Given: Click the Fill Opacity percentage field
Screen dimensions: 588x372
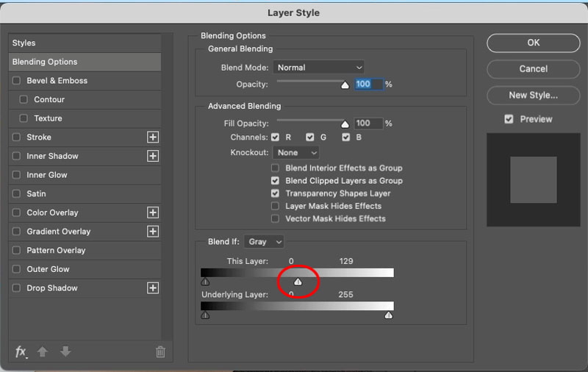Looking at the screenshot, I should pos(369,124).
